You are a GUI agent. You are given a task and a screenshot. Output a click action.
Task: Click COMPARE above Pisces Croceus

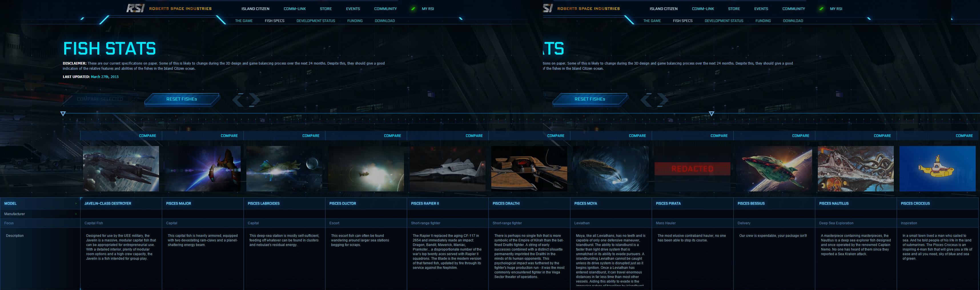tap(964, 135)
